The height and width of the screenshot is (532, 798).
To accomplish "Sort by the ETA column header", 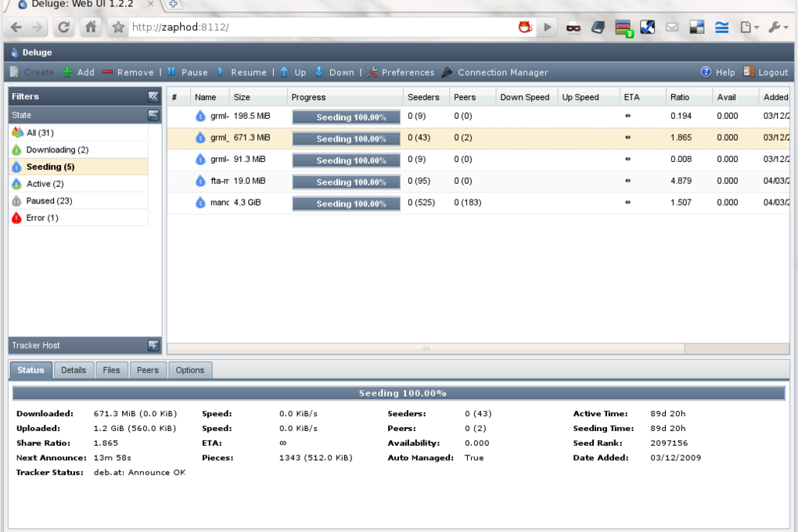I will coord(643,97).
